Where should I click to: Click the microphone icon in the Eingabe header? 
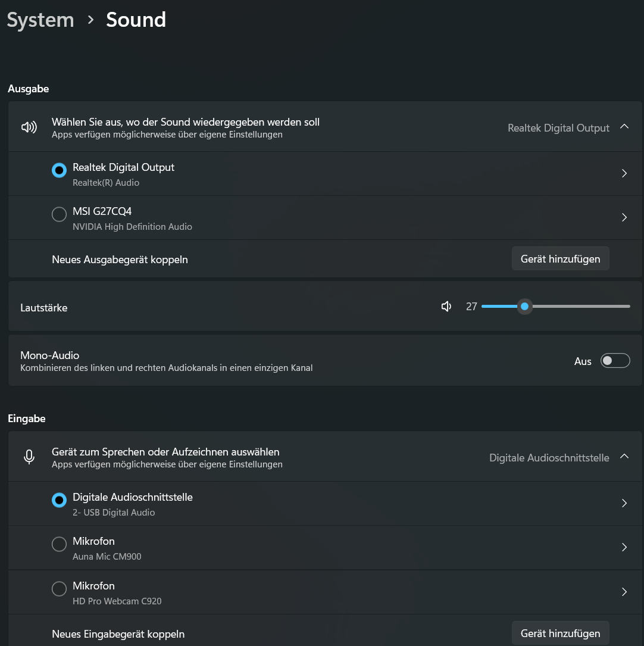click(x=29, y=457)
